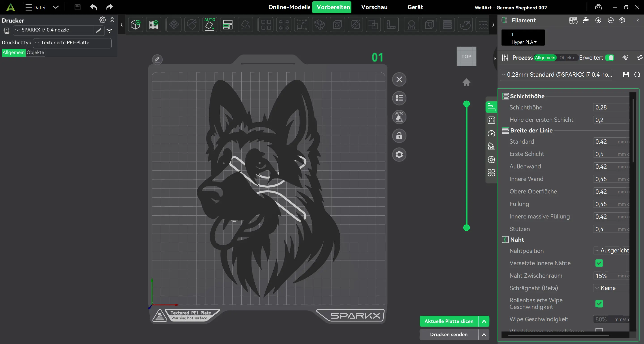This screenshot has width=644, height=344.
Task: Open the Gerät tab
Action: click(x=415, y=7)
